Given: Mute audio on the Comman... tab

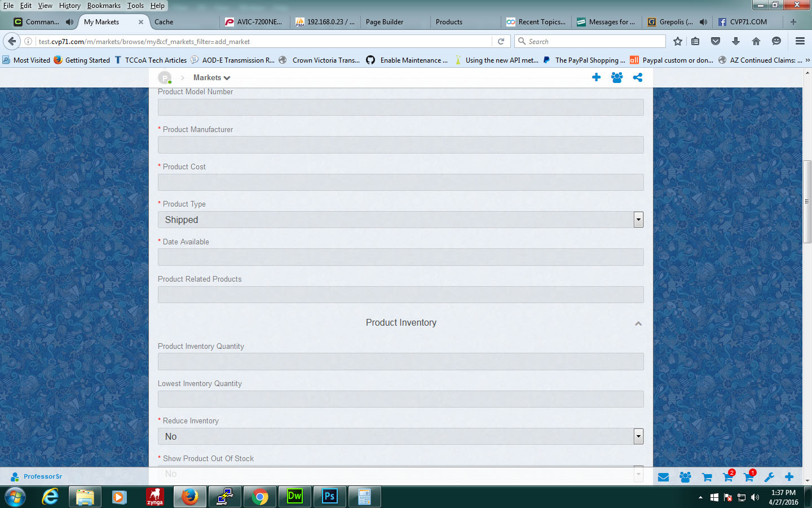Looking at the screenshot, I should [x=69, y=22].
